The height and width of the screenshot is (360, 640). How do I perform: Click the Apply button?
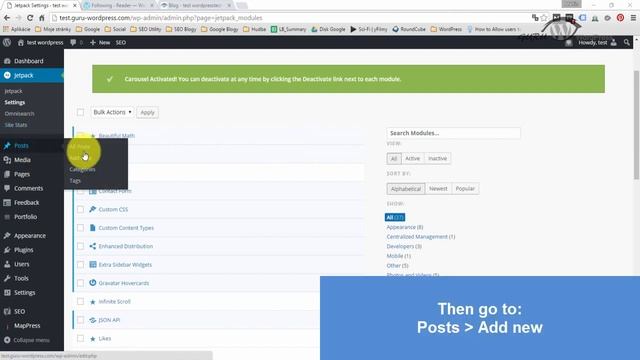[147, 112]
